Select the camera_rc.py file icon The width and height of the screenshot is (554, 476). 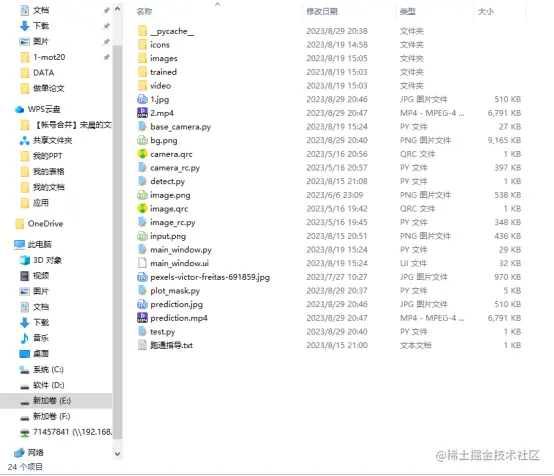click(142, 168)
